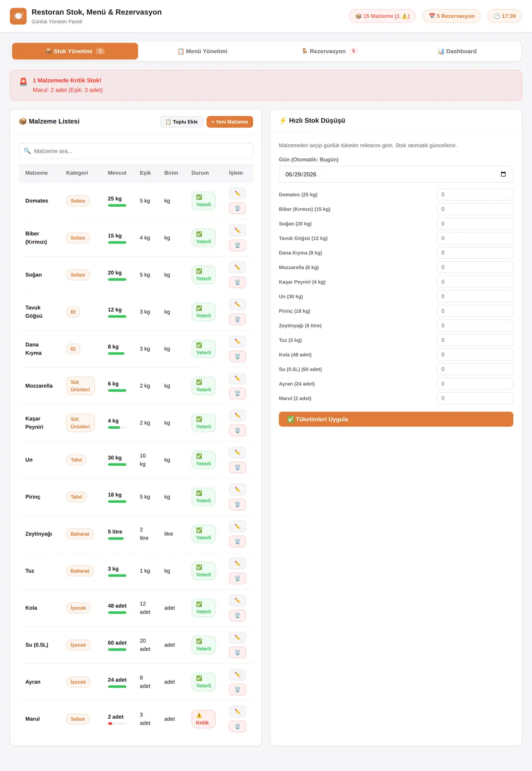The image size is (532, 771).
Task: Add a new item with Yeni Malzeme
Action: point(230,122)
